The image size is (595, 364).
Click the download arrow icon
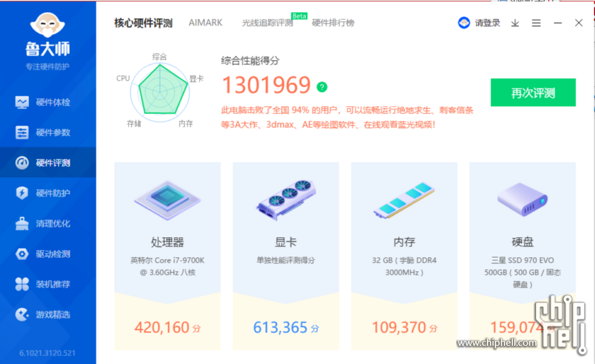[515, 23]
